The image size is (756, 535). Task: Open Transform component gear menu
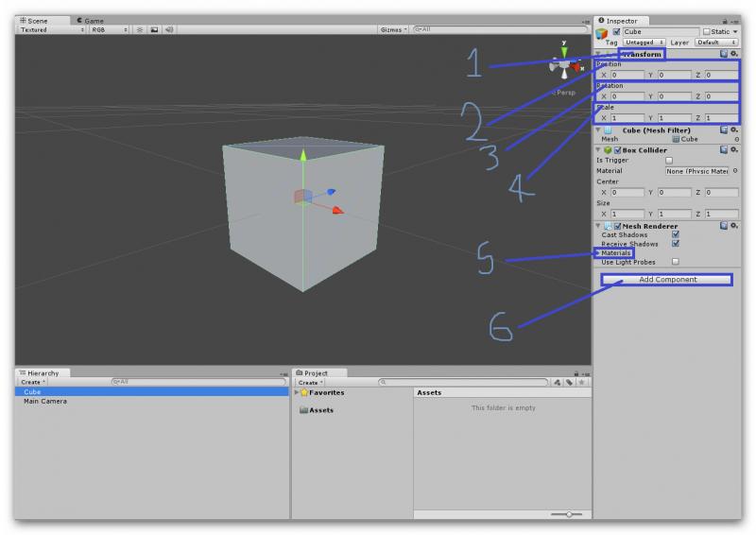[734, 54]
